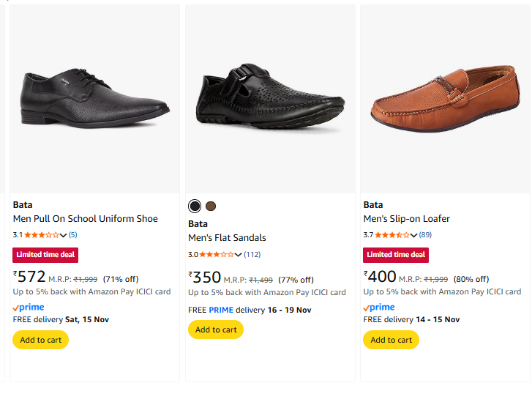Click the star rating icons for Slip-on Loafer
532x402 pixels.
coord(392,235)
